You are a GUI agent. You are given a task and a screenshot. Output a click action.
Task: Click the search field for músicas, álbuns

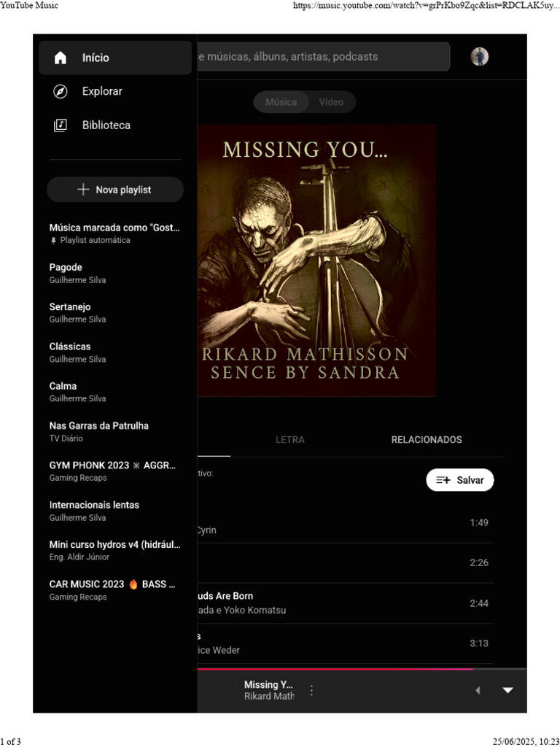point(323,57)
